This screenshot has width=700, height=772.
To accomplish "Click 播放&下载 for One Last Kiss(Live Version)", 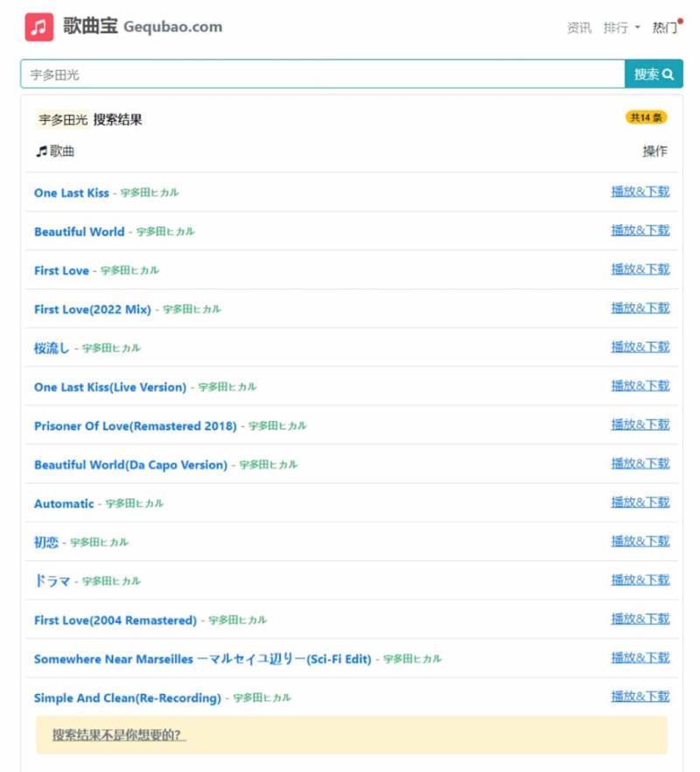I will point(640,386).
